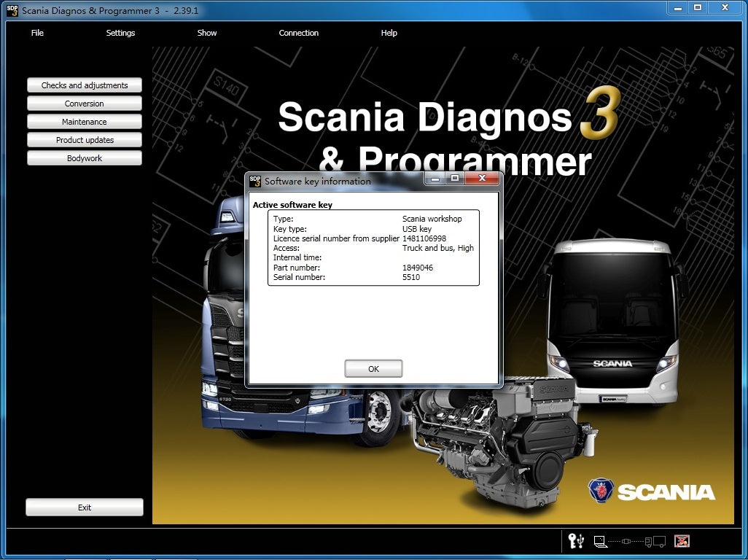Viewport: 748px width, 560px height.
Task: Close the Software key information dialog
Action: click(x=482, y=179)
